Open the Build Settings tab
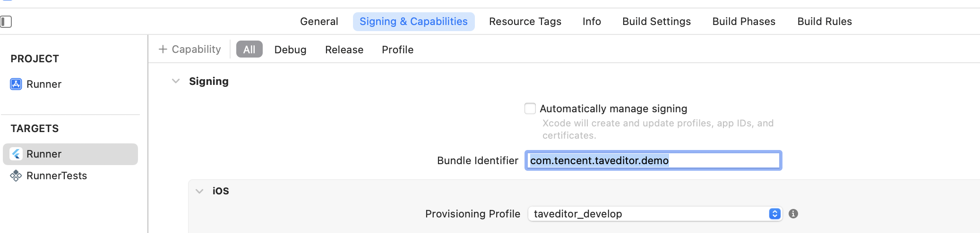This screenshot has height=233, width=980. click(656, 22)
